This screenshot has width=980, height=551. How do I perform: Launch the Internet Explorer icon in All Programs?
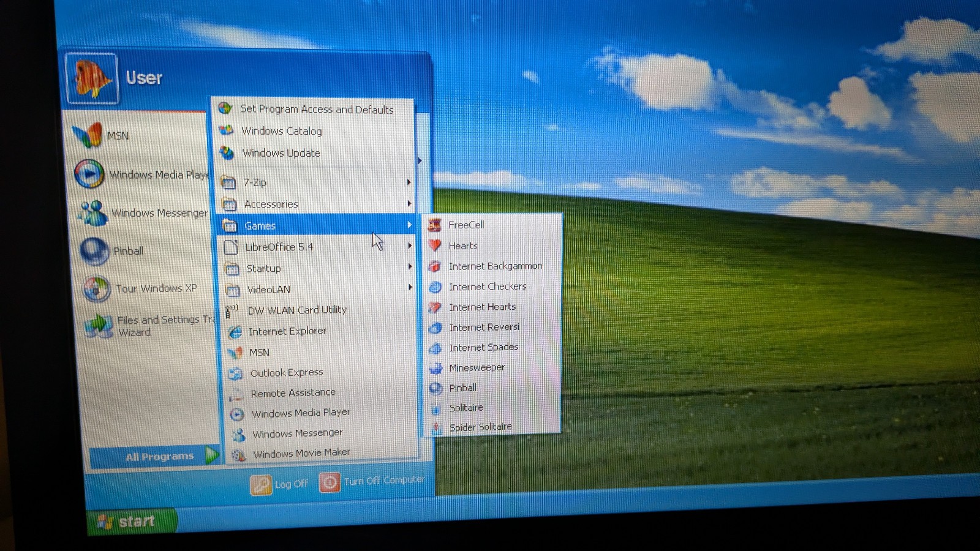click(235, 332)
